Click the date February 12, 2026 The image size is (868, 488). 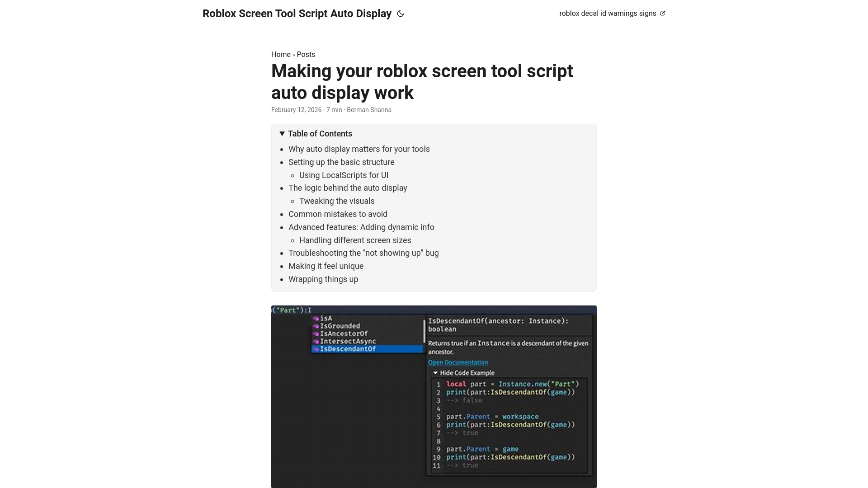(x=296, y=110)
